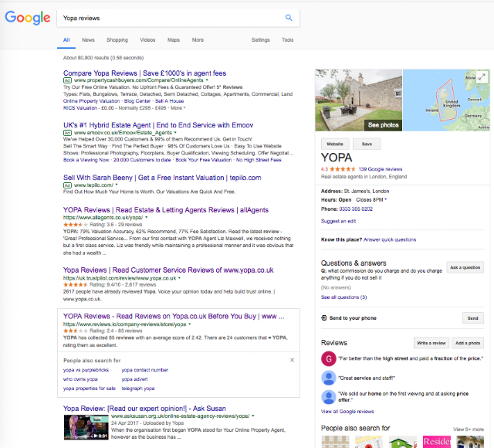Search yopa vs purplebricks suggestion
494x448 pixels.
click(x=86, y=370)
